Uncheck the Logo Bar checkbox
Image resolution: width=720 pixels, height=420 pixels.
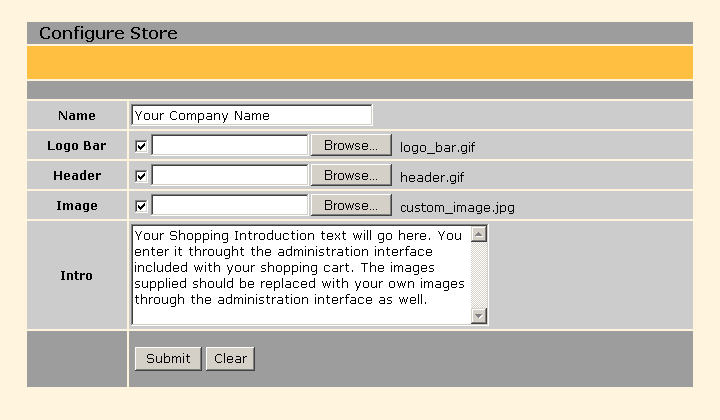pos(141,146)
